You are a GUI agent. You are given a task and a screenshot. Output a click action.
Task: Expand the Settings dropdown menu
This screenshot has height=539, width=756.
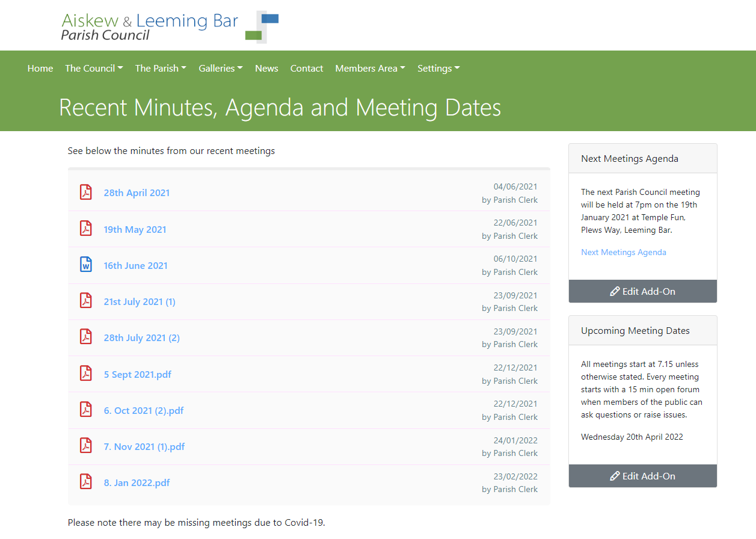[438, 69]
